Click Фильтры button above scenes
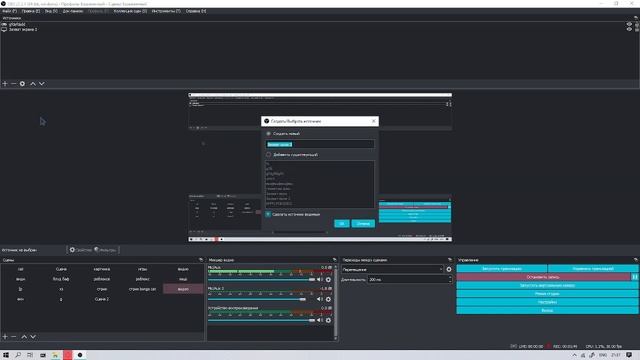This screenshot has height=360, width=640. 105,250
